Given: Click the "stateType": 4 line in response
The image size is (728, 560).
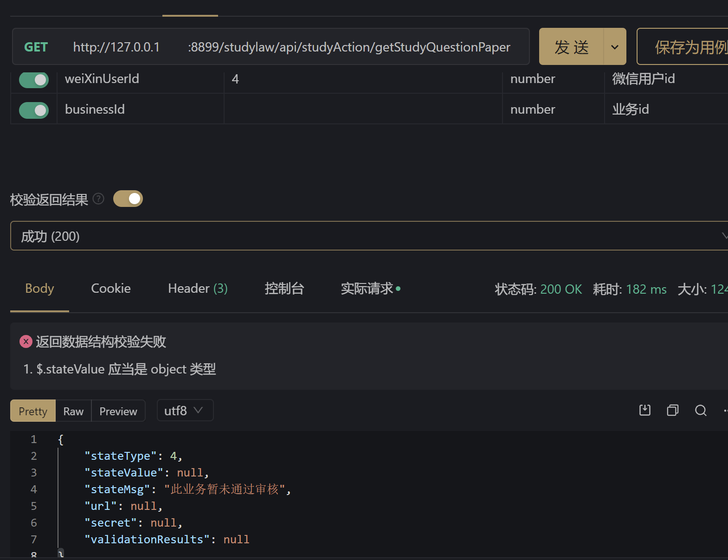Looking at the screenshot, I should pyautogui.click(x=134, y=456).
